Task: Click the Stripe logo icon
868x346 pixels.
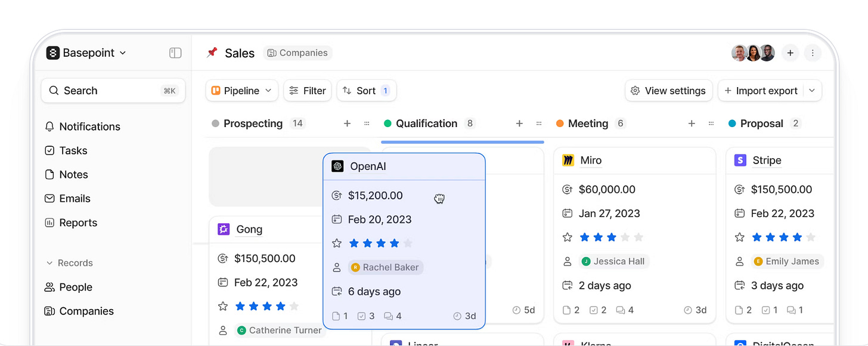Action: click(740, 160)
